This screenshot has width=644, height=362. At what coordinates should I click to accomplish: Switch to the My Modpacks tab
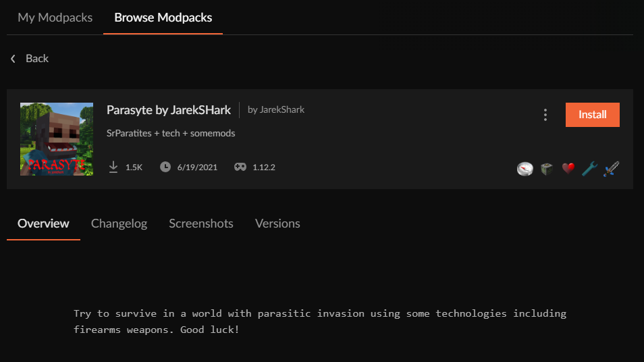point(55,18)
